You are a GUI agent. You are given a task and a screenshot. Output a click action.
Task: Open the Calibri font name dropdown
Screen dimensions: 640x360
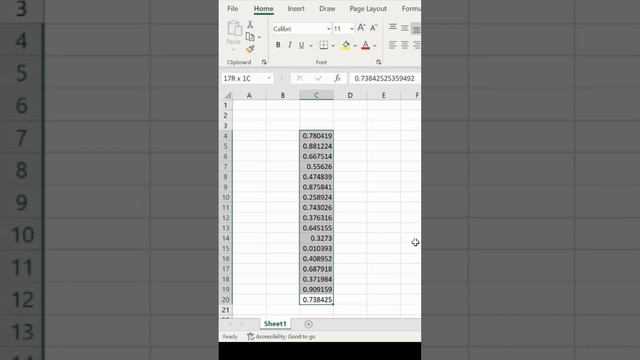click(328, 29)
